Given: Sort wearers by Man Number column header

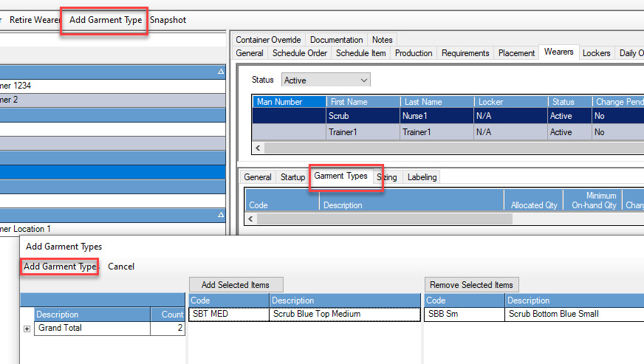Looking at the screenshot, I should click(288, 102).
